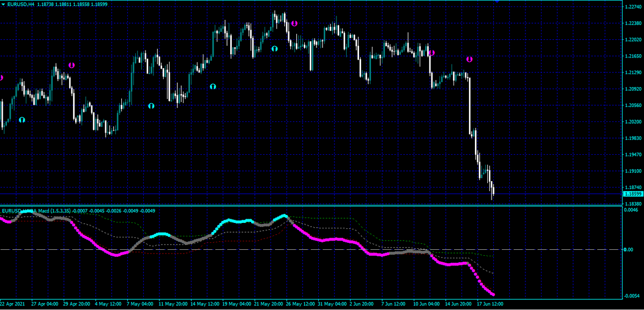644x310 pixels.
Task: Click the 14 May 12:00 time label
Action: click(204, 304)
